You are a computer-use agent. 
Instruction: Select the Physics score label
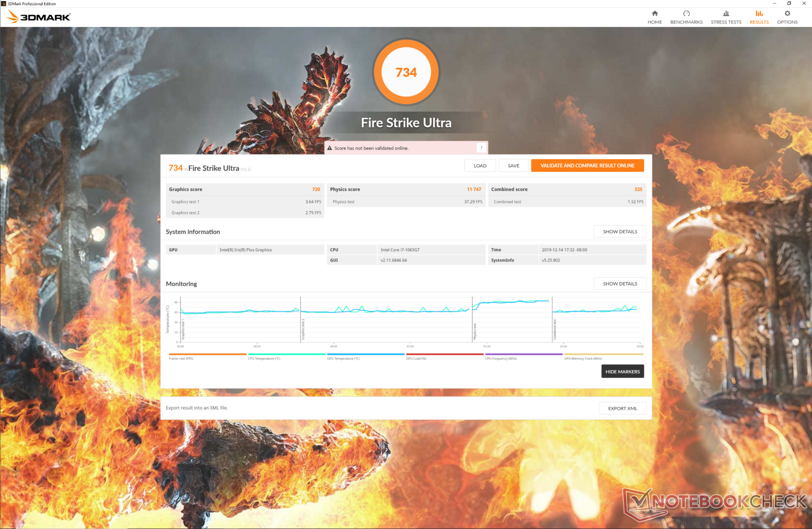(345, 190)
